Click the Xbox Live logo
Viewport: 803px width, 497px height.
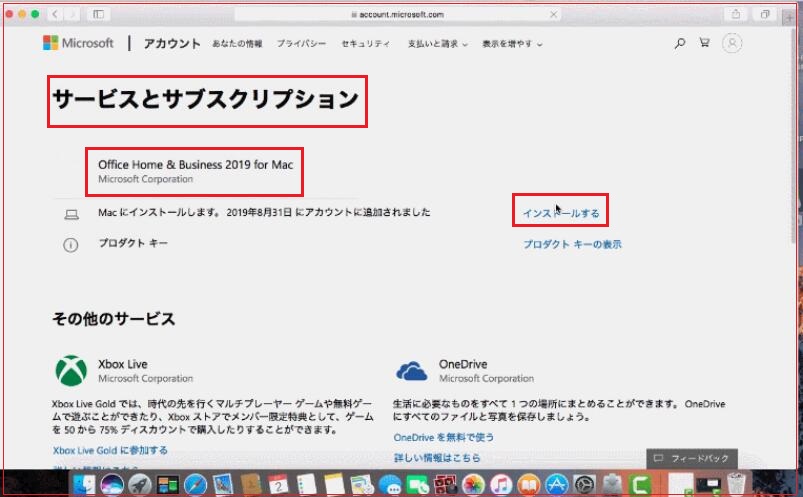71,370
